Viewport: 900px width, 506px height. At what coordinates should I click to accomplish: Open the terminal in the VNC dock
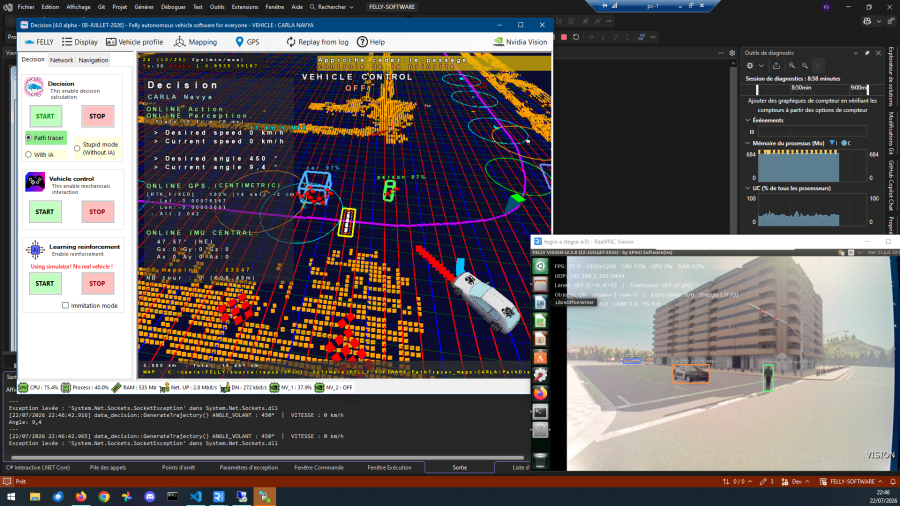pos(540,412)
